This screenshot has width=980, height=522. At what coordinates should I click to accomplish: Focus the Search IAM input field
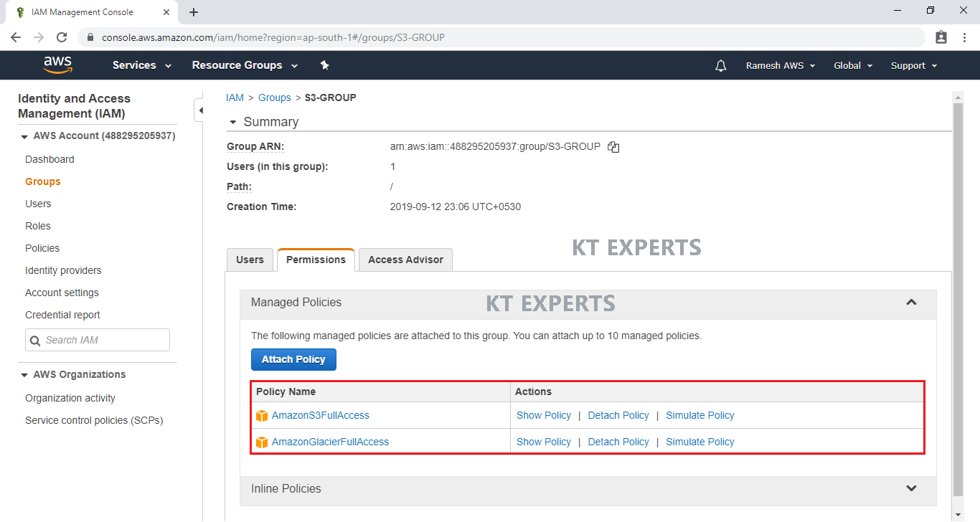[x=98, y=340]
